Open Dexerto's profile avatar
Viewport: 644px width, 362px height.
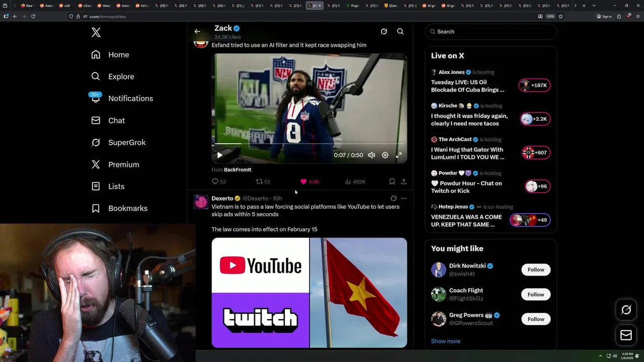tap(201, 202)
